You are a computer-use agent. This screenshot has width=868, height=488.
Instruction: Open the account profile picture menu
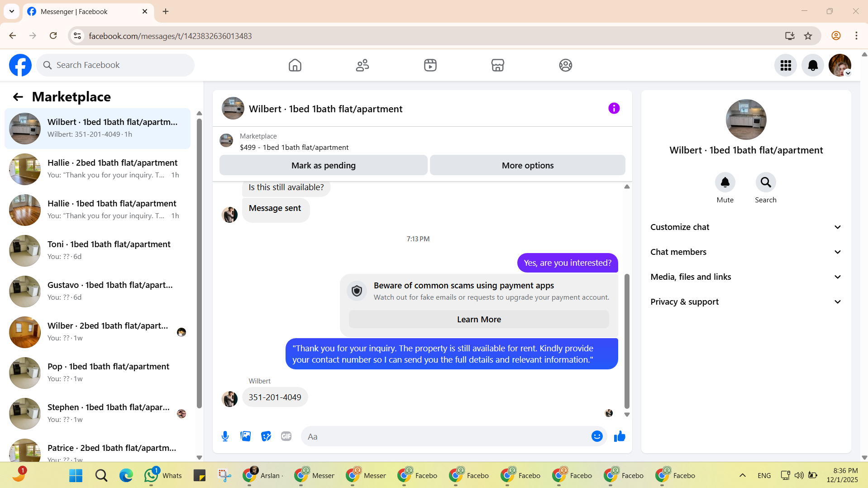pos(840,65)
